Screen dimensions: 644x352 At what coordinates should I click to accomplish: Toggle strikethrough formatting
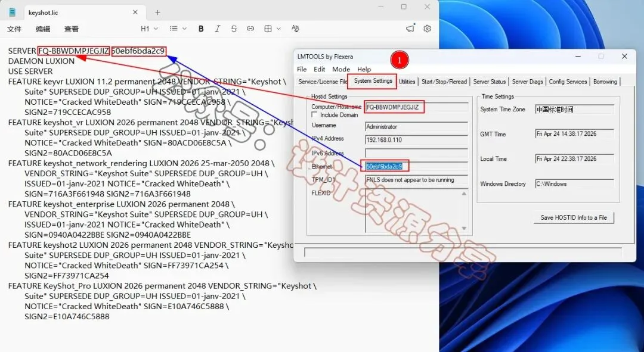click(234, 29)
